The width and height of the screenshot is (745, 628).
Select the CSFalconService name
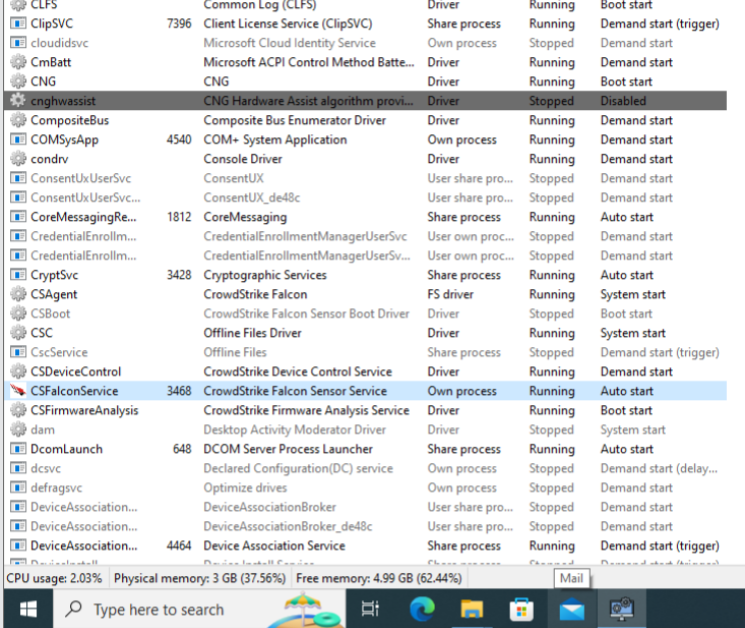[x=74, y=391]
